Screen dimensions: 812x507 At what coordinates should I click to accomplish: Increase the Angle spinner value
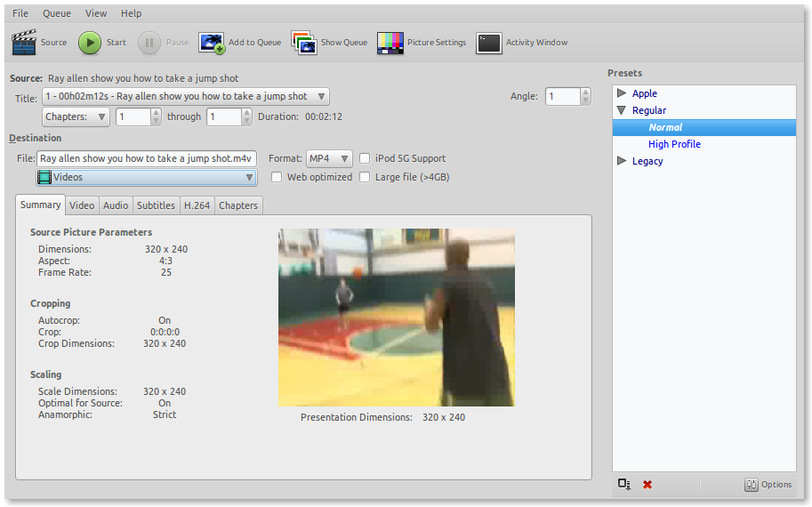point(586,93)
